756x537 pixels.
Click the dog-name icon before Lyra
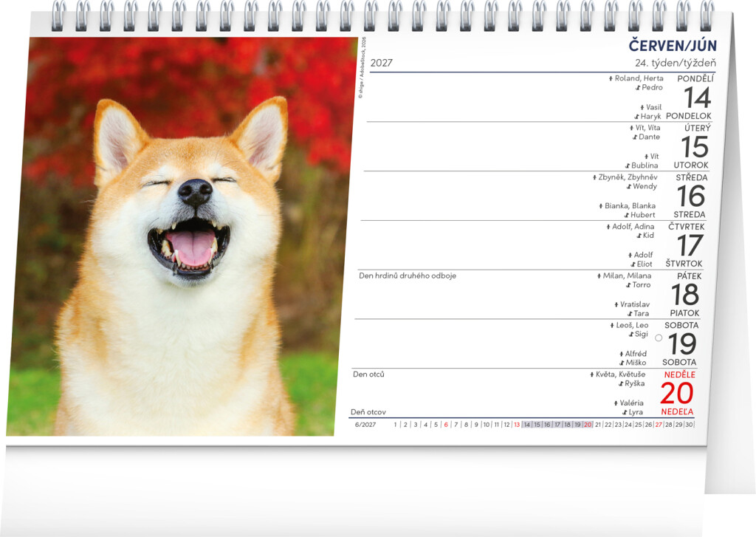tap(625, 412)
